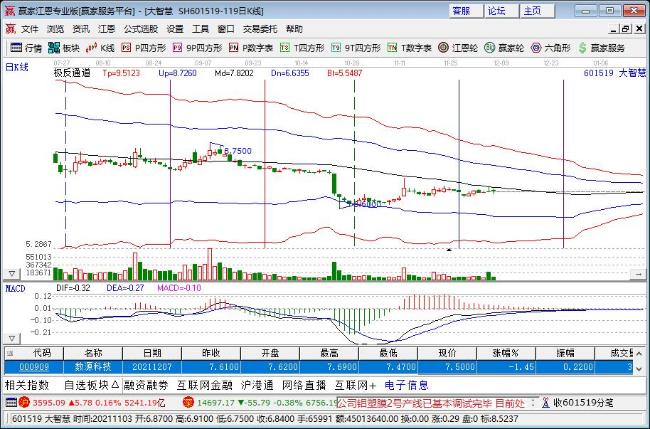Open the 窗口 menu
Image resolution: width=650 pixels, height=429 pixels.
pyautogui.click(x=226, y=29)
